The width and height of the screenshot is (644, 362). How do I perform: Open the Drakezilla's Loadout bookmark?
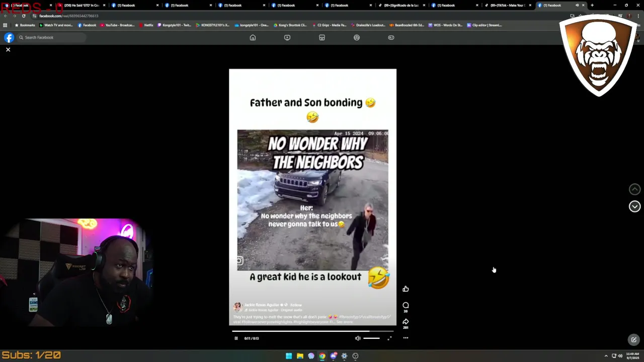pos(368,25)
